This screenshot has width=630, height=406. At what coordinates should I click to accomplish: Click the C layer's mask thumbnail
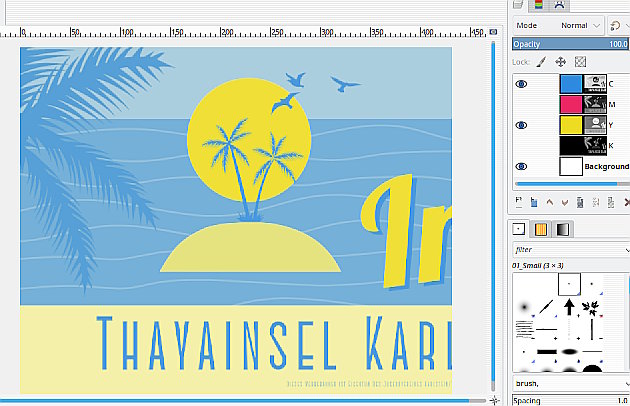[x=595, y=84]
